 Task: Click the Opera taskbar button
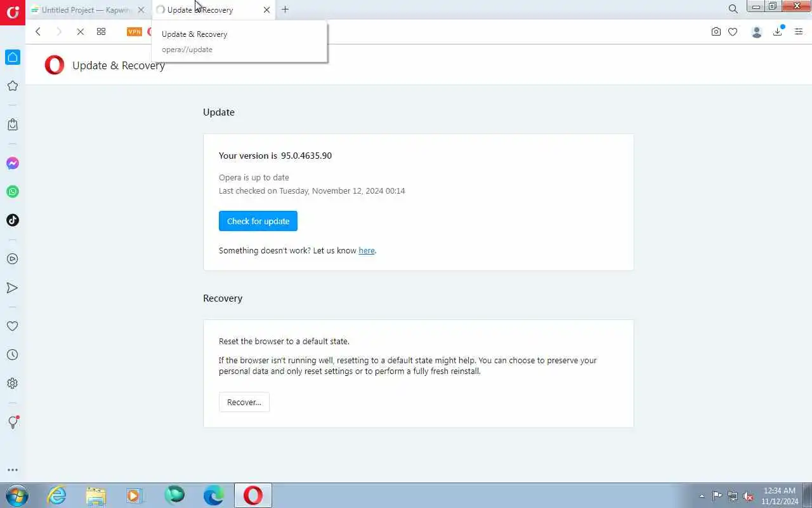[x=253, y=495]
